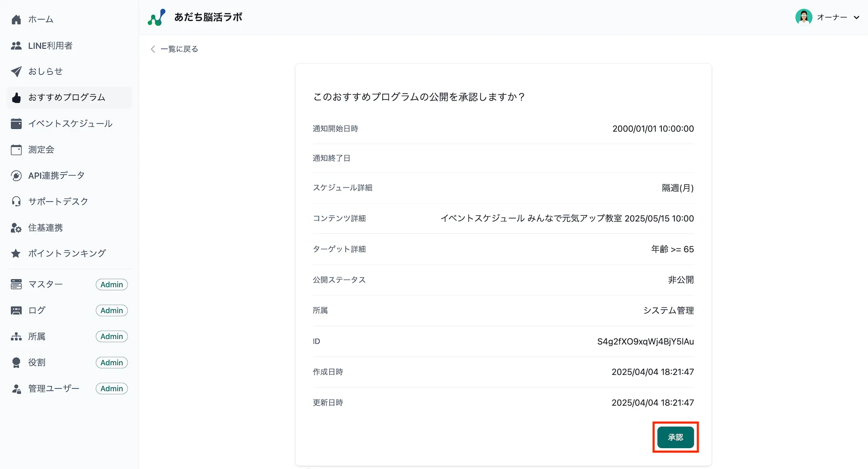Select the star icon for ポイントランキング
This screenshot has height=469, width=868.
click(16, 253)
